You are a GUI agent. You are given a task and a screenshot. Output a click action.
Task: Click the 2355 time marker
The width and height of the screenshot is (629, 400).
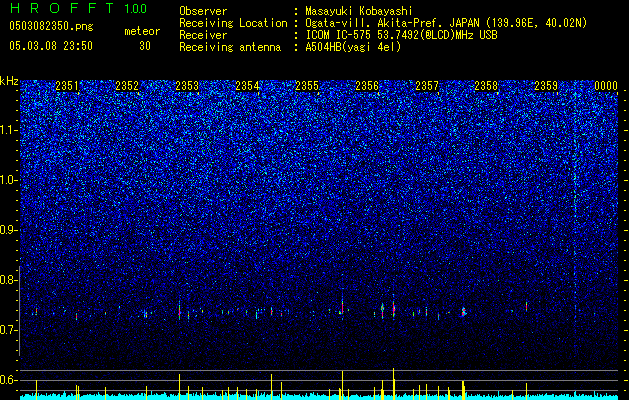point(307,86)
